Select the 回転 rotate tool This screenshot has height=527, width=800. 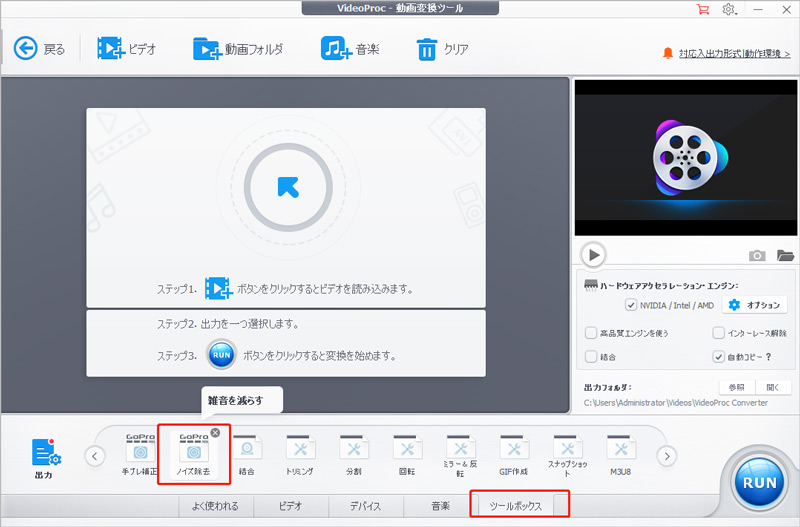407,454
